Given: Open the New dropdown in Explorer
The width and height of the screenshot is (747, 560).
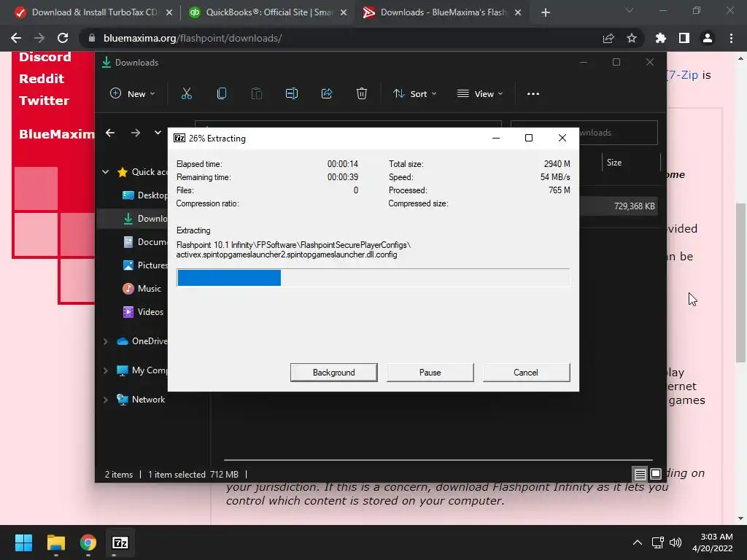Looking at the screenshot, I should click(133, 94).
